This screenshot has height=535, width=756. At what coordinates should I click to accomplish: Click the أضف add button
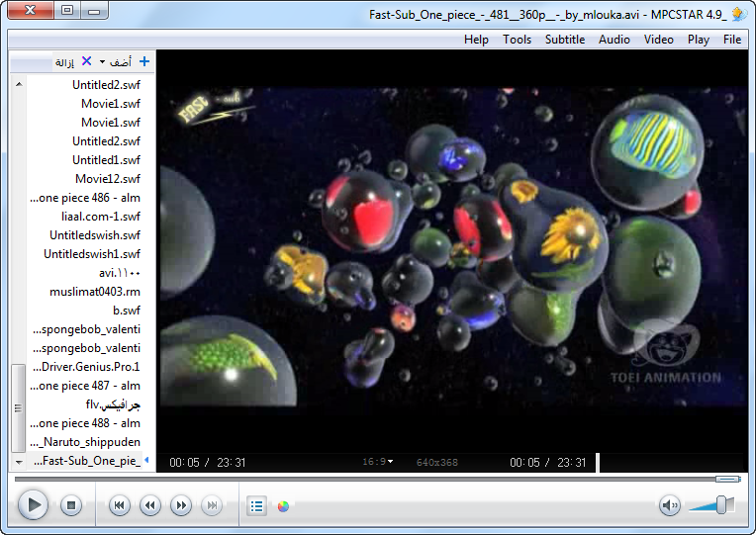(x=121, y=62)
